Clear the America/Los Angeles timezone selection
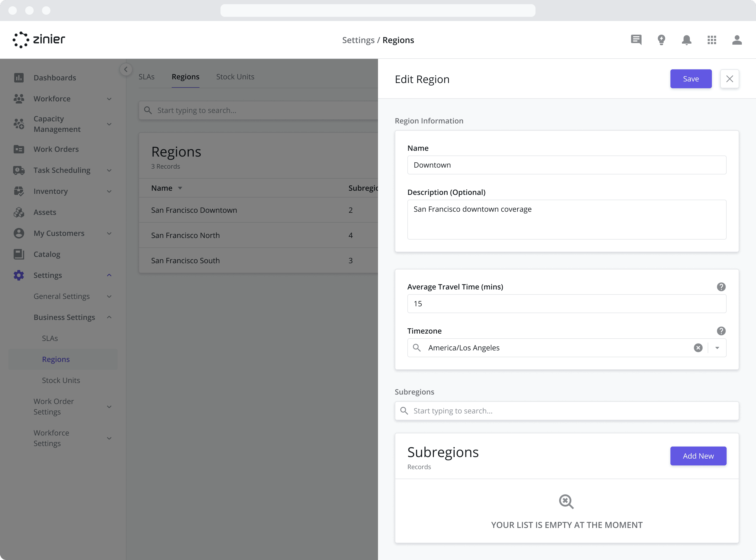The height and width of the screenshot is (560, 756). pos(698,348)
